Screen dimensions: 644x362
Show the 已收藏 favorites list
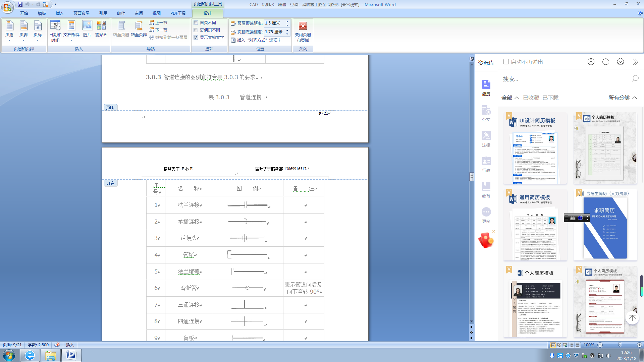tap(531, 98)
